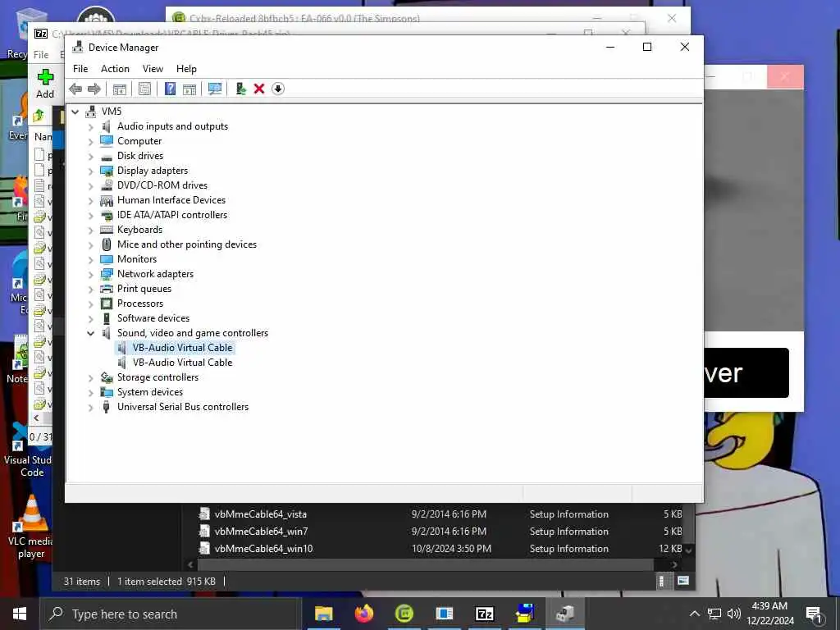
Task: Expand Audio inputs and outputs
Action: [x=90, y=127]
